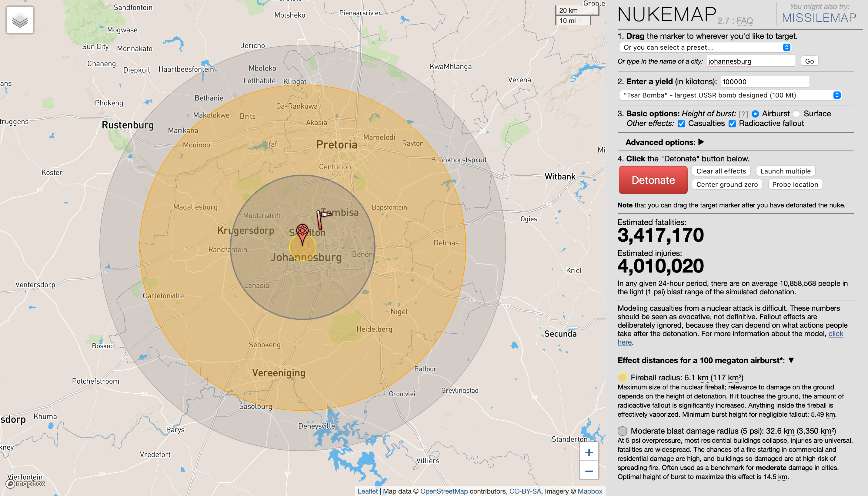Click the Clear all effects button
Viewport: 868px width, 496px height.
721,171
